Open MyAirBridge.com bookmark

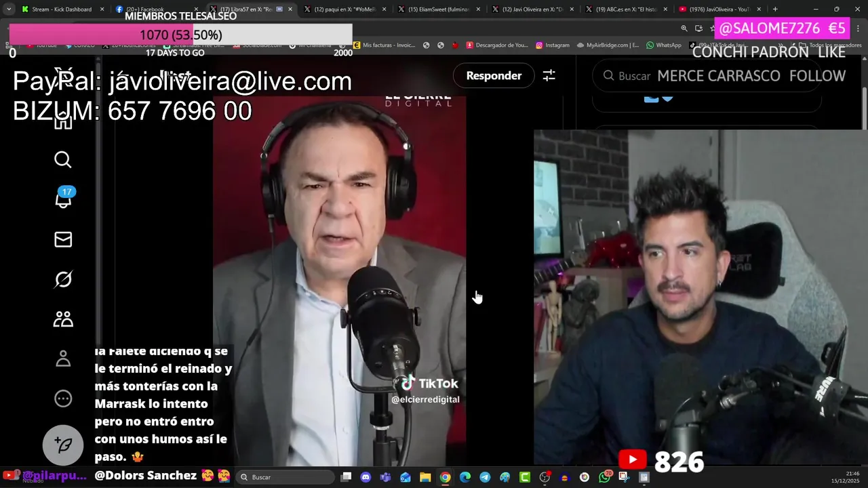(x=608, y=45)
